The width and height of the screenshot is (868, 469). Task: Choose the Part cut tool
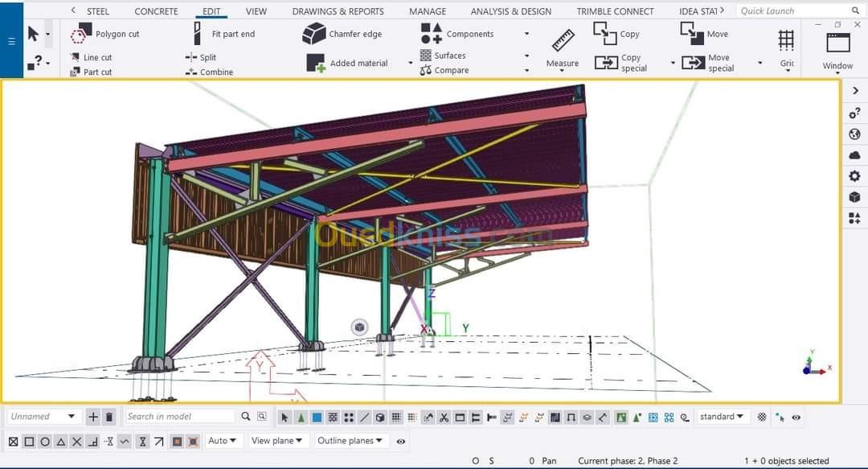(x=92, y=72)
